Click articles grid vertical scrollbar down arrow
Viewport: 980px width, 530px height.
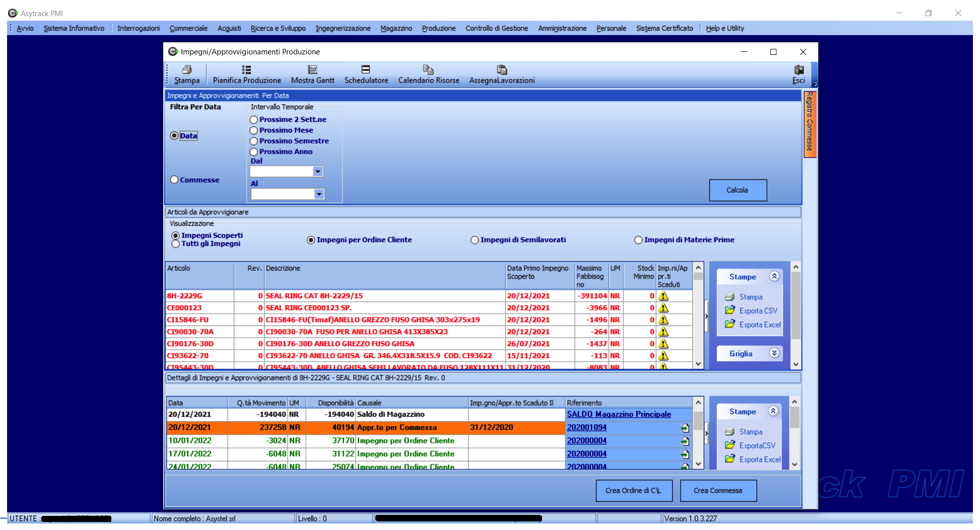(698, 364)
